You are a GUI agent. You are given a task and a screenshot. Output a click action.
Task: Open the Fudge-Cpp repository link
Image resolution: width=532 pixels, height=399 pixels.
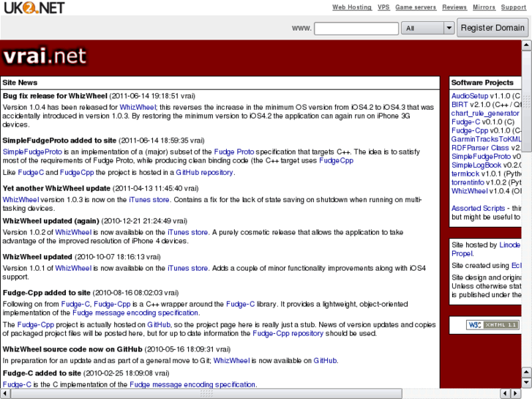click(288, 333)
